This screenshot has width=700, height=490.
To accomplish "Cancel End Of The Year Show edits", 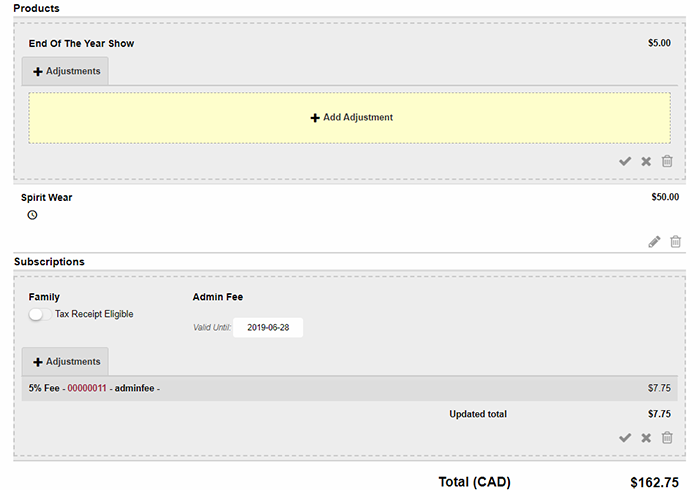I will point(646,161).
